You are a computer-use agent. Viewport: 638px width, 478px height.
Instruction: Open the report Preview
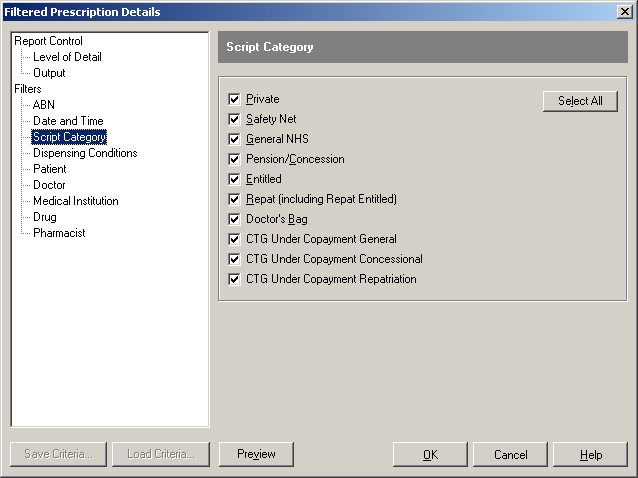tap(256, 454)
